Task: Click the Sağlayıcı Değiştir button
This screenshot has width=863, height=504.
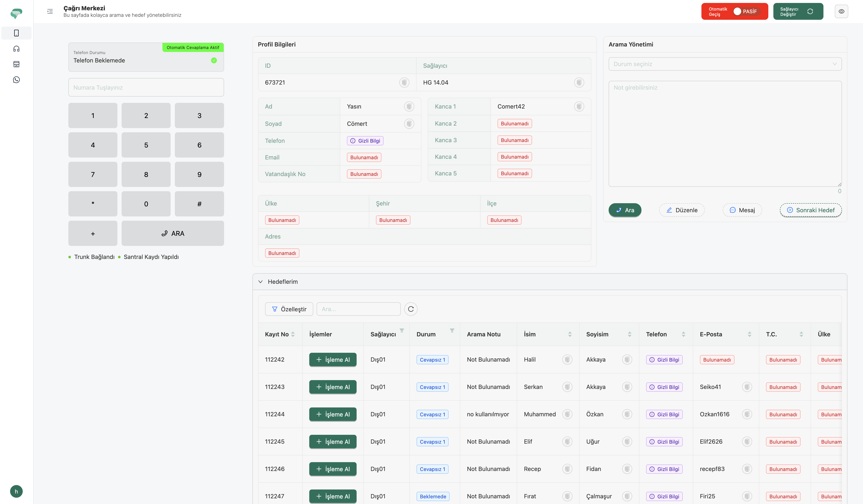Action: [x=798, y=11]
